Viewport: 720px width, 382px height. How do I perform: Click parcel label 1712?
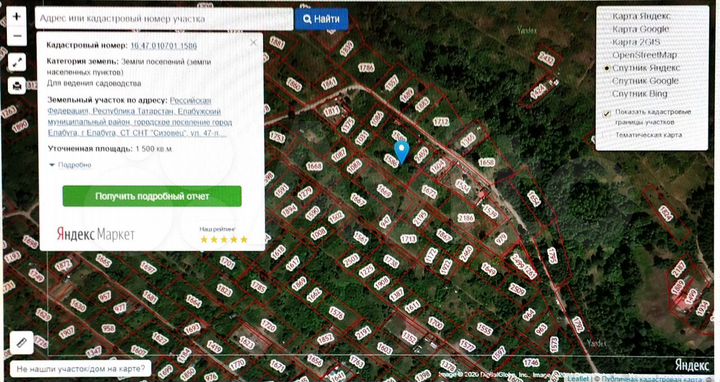pos(441,121)
